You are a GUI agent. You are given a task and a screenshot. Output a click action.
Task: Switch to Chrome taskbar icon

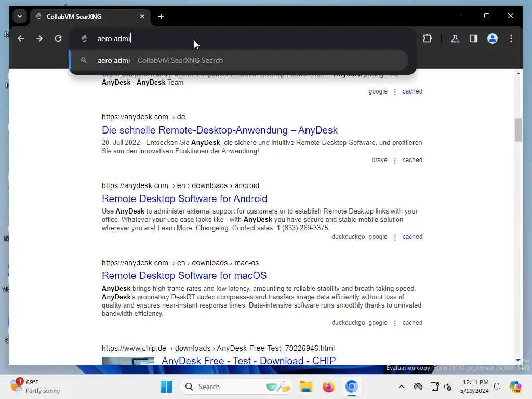click(352, 387)
